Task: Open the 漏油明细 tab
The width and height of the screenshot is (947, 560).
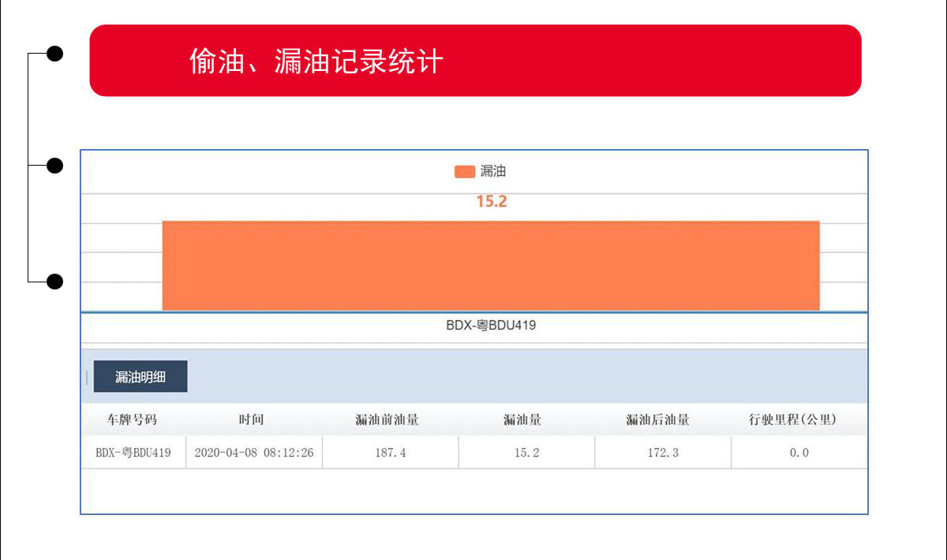Action: pyautogui.click(x=140, y=377)
